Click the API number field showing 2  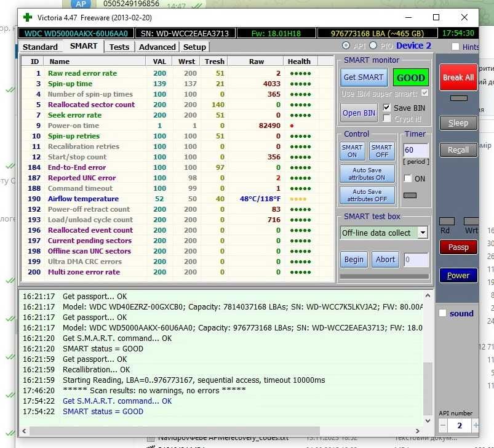[x=460, y=426]
